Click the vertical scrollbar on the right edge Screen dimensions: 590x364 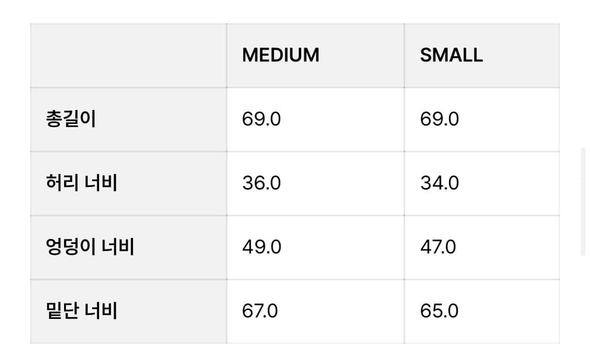pyautogui.click(x=583, y=202)
